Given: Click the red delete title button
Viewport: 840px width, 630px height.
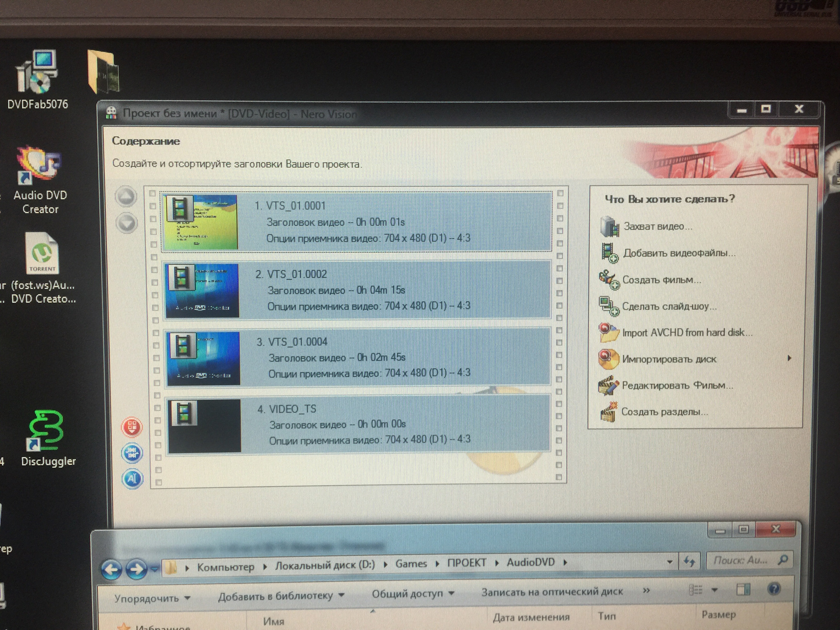Looking at the screenshot, I should click(x=132, y=427).
